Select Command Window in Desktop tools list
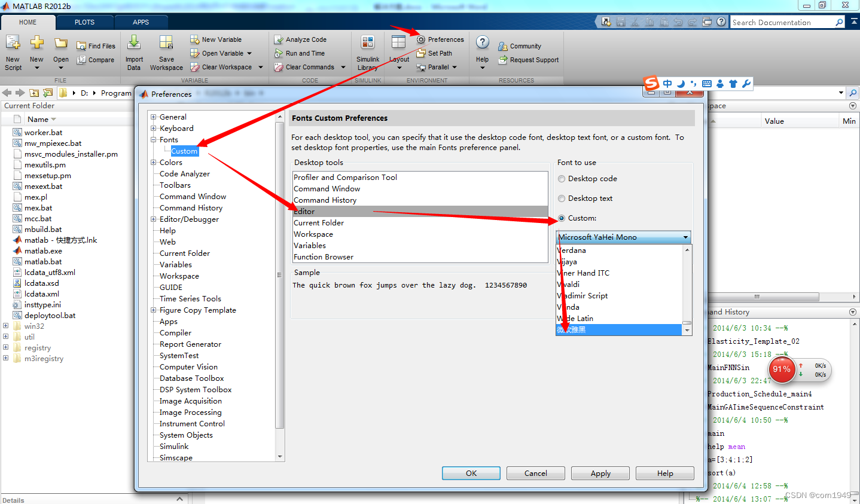Image resolution: width=860 pixels, height=504 pixels. coord(420,189)
